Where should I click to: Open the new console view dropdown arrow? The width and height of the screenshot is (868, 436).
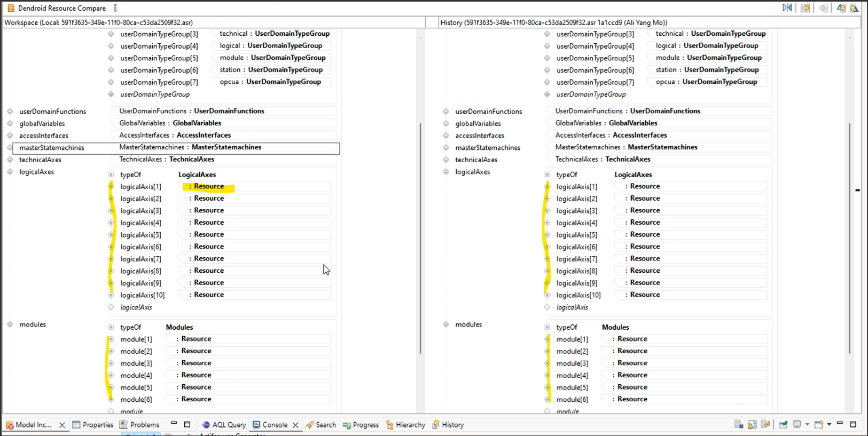[x=829, y=425]
